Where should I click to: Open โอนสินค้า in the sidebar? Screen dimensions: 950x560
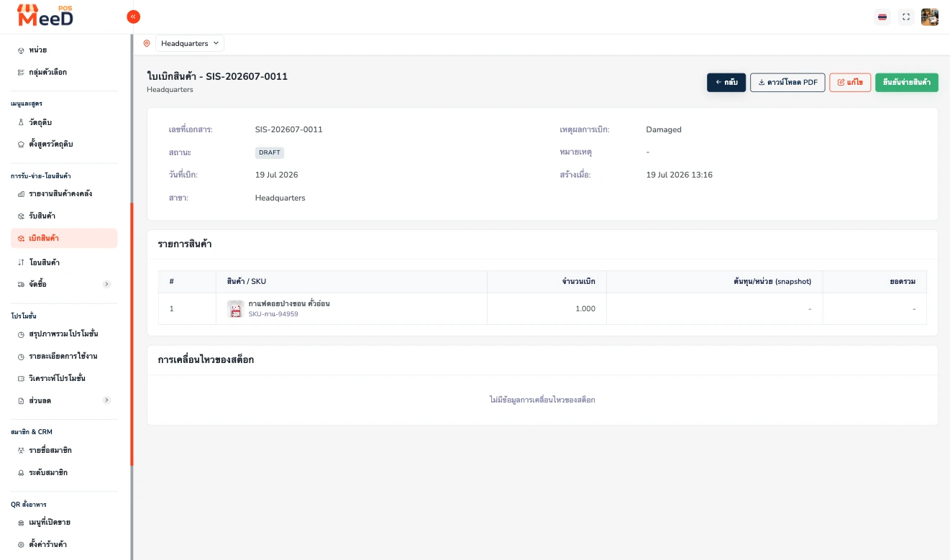pyautogui.click(x=64, y=263)
